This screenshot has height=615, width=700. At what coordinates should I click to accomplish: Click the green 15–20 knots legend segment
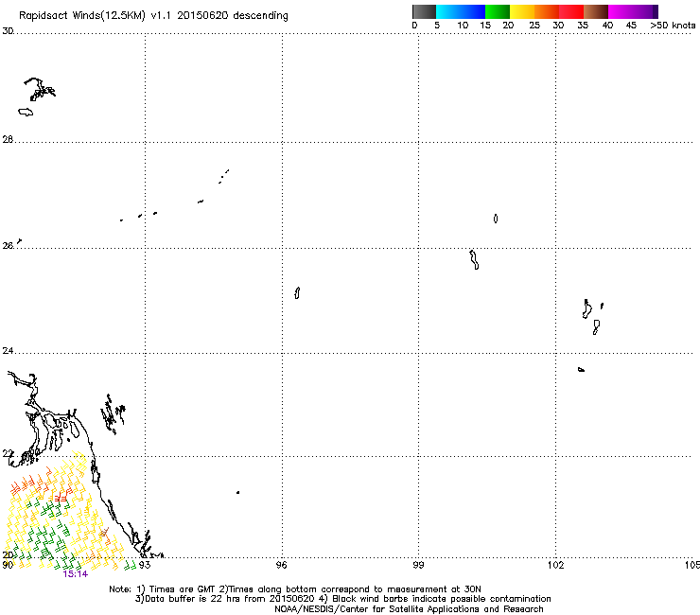pos(498,11)
